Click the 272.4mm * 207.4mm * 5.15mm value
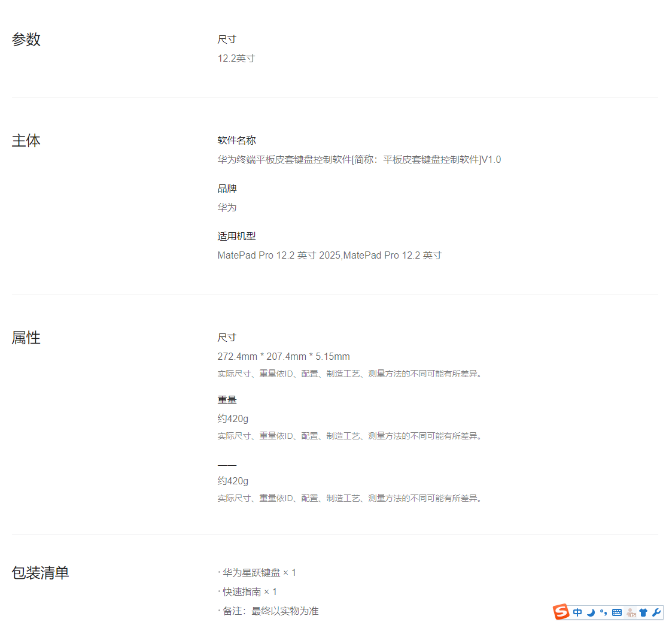This screenshot has height=628, width=672. [284, 356]
